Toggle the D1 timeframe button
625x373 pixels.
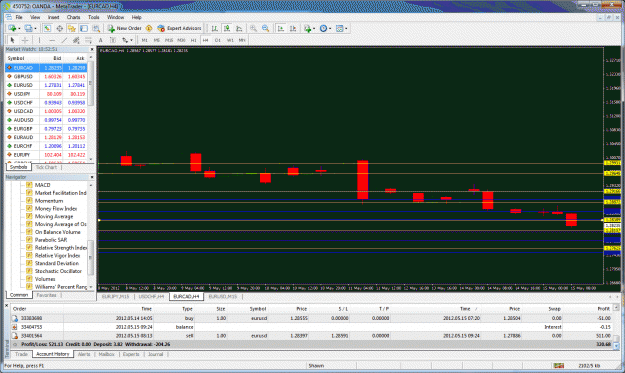218,40
